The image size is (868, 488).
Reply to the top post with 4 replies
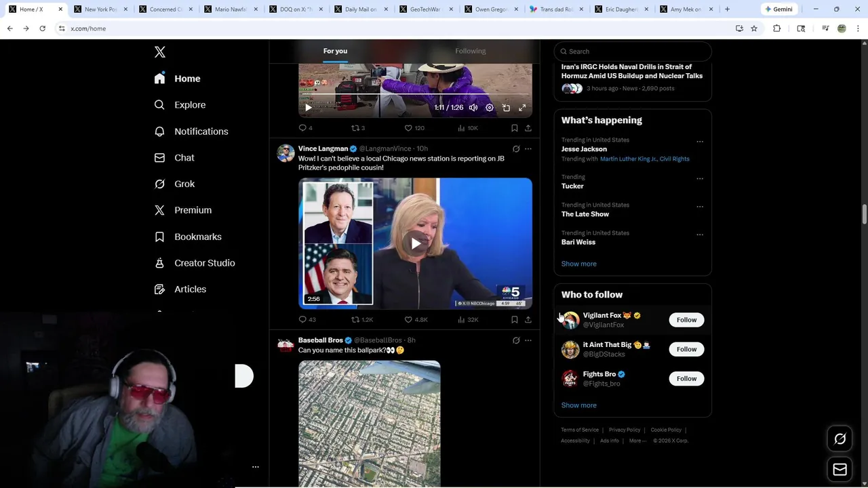pos(305,128)
